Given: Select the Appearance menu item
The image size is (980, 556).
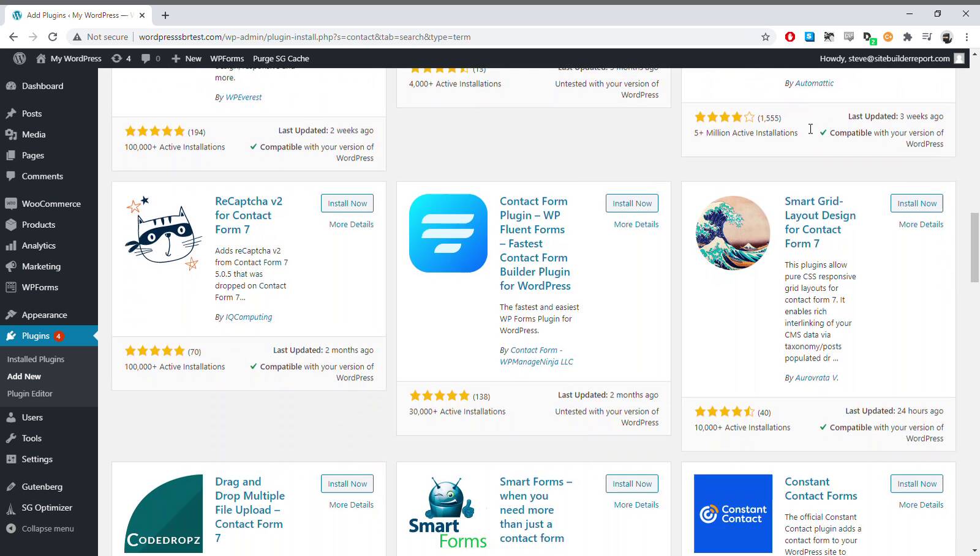Looking at the screenshot, I should 44,315.
